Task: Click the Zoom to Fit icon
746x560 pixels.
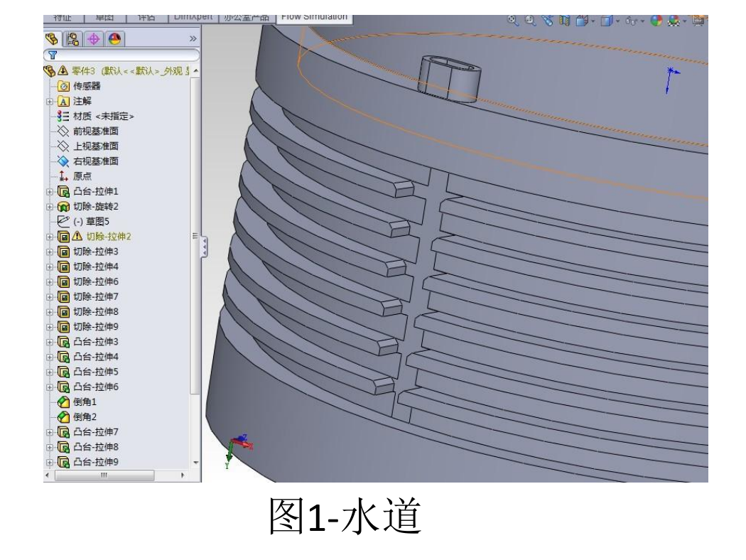Action: [x=512, y=20]
